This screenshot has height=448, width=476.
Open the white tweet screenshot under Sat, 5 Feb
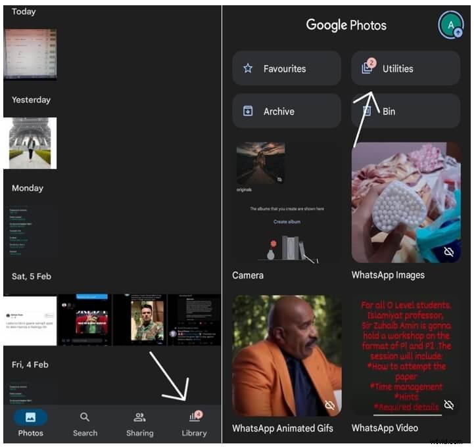click(30, 321)
